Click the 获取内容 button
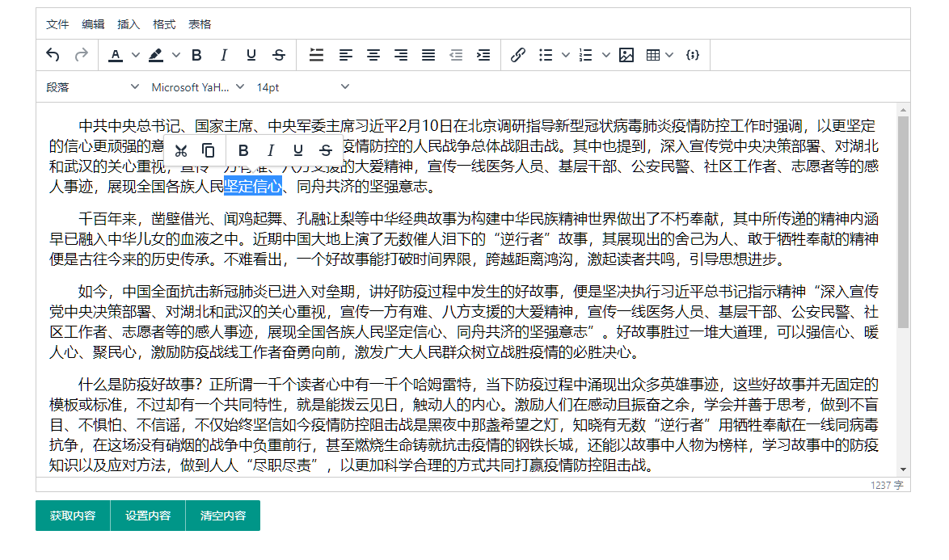 pos(73,516)
